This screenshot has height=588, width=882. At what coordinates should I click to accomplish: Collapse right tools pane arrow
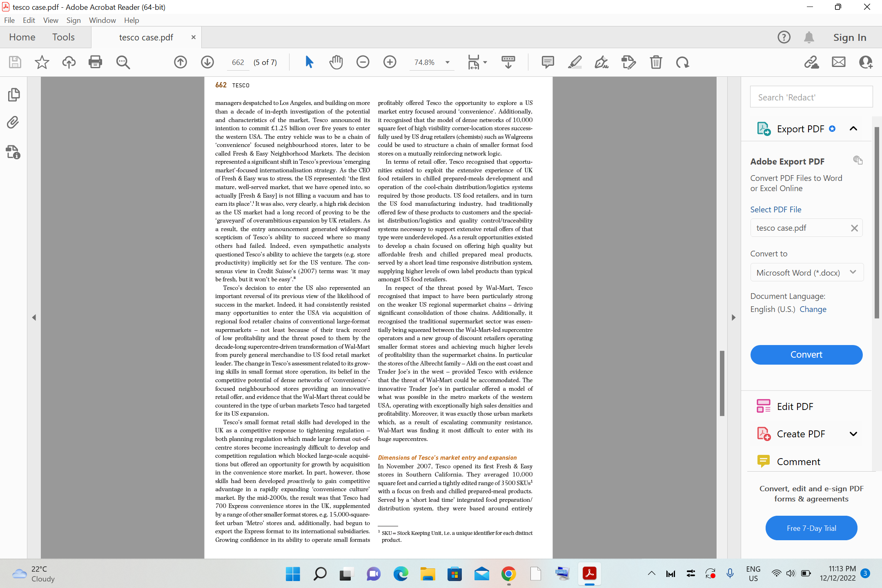(x=733, y=317)
